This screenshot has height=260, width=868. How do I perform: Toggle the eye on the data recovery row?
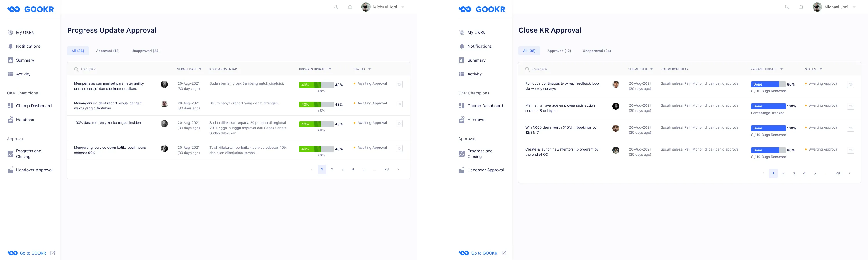coord(399,123)
